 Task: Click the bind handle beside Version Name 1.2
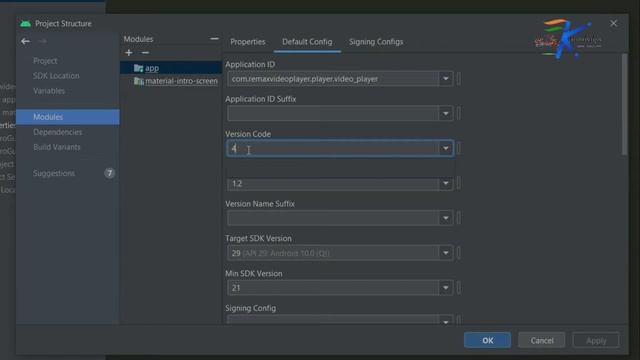point(459,183)
